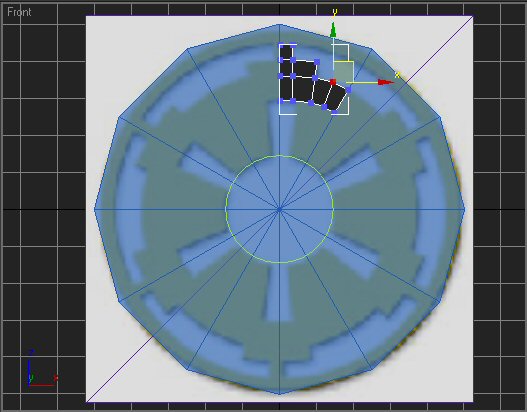Select the red highlighted vertex

pyautogui.click(x=333, y=82)
